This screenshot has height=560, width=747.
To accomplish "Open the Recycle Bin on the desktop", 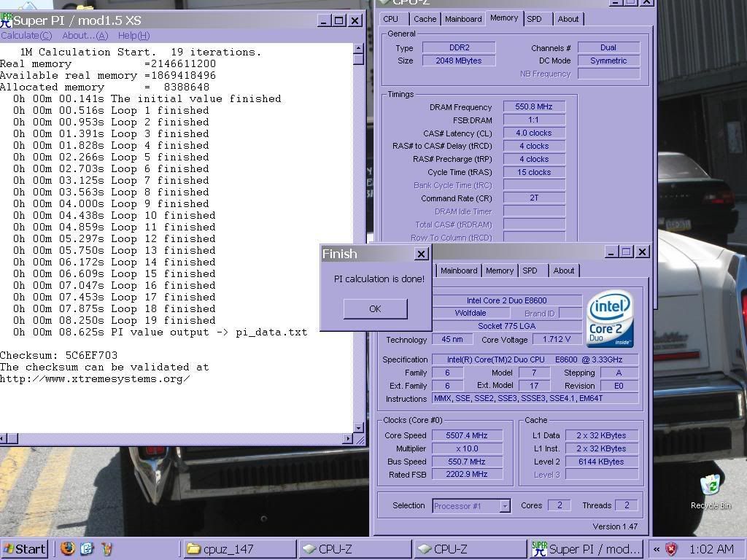I will click(710, 486).
